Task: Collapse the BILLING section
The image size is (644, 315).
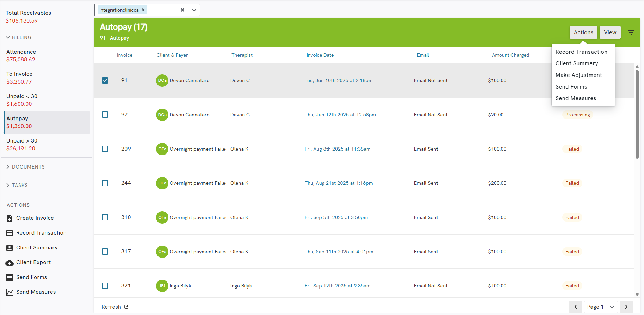Action: 19,37
